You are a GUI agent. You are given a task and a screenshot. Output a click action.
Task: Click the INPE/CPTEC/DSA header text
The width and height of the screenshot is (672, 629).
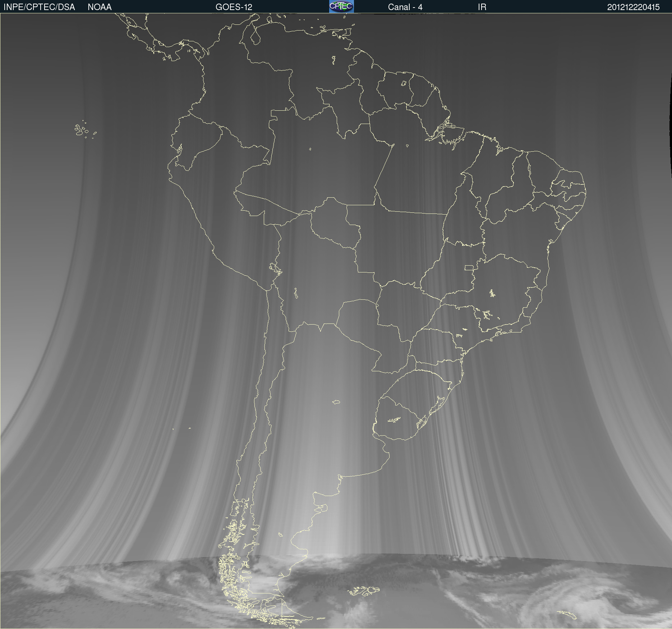[x=39, y=7]
